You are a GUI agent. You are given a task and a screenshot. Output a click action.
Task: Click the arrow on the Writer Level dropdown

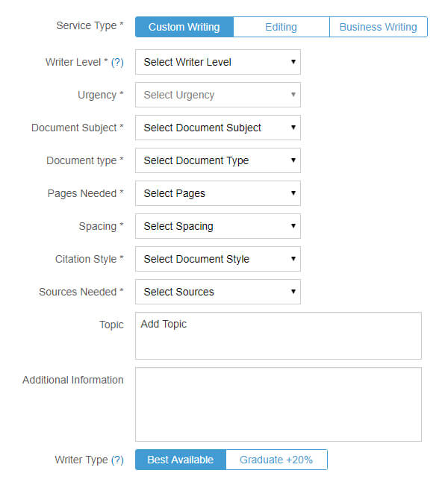(x=293, y=62)
